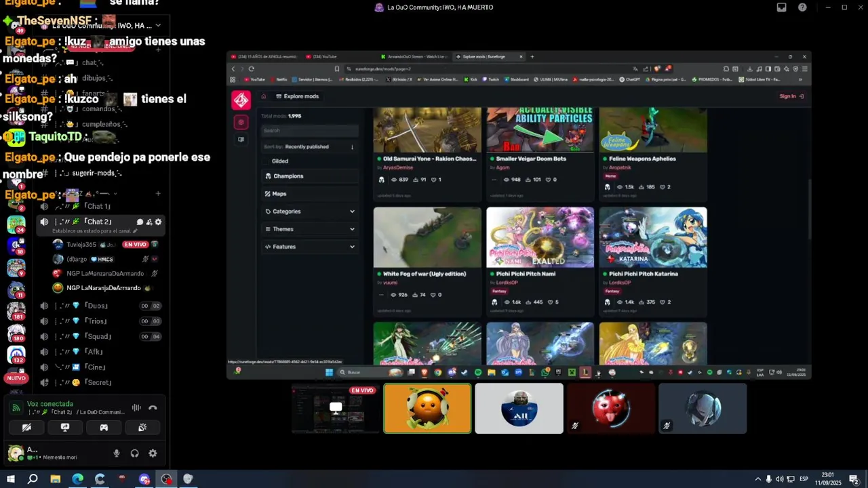Deafen with the headphones icon
868x488 pixels.
(134, 453)
